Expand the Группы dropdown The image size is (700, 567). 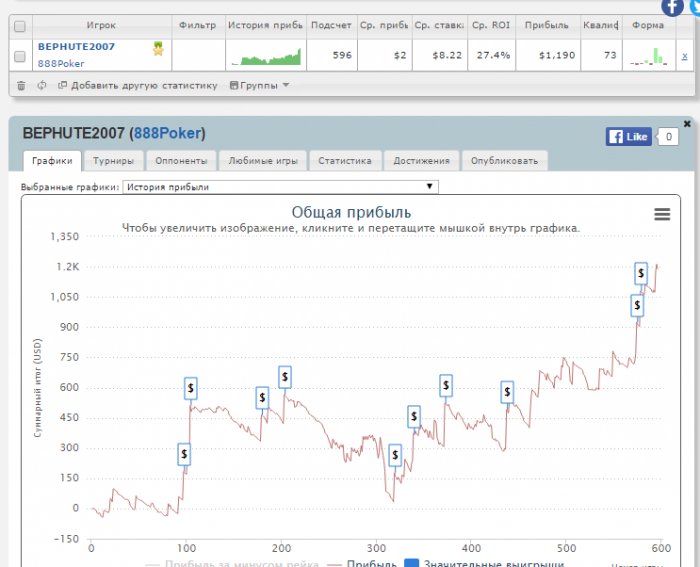(x=260, y=86)
